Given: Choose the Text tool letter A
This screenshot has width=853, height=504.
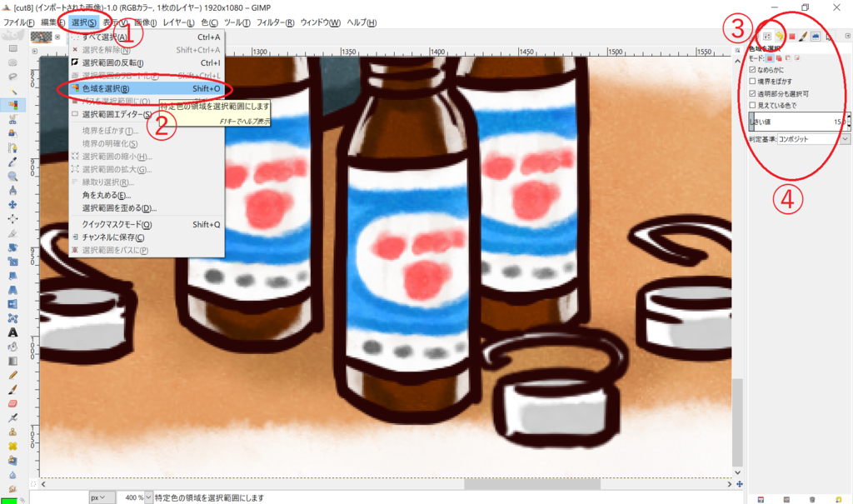Looking at the screenshot, I should point(12,332).
